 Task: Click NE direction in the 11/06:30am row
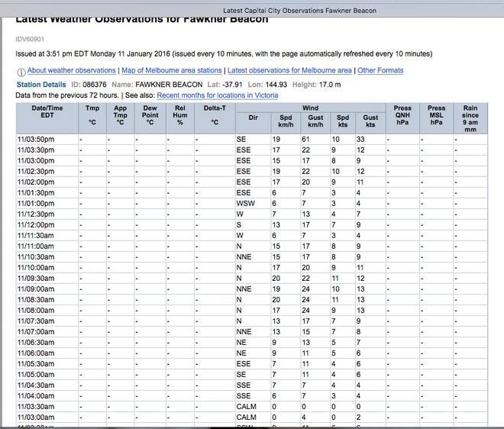pos(241,343)
